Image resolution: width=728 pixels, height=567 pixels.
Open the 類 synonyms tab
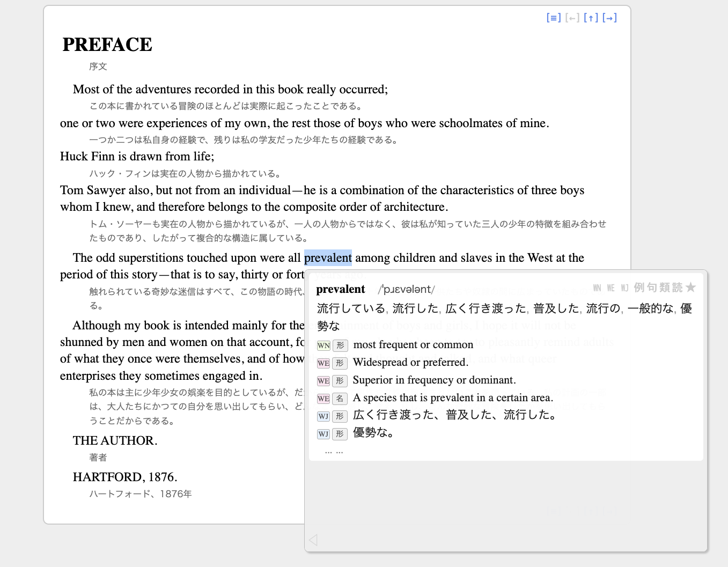coord(665,288)
